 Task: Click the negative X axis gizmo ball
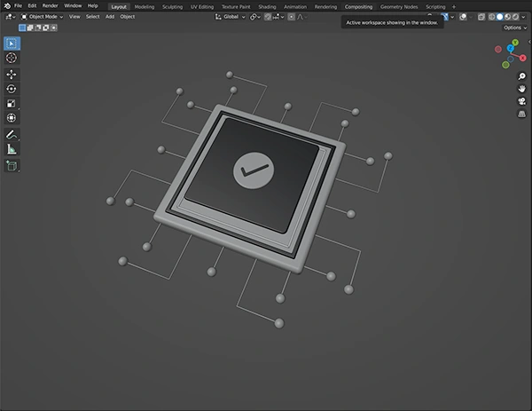tap(498, 49)
